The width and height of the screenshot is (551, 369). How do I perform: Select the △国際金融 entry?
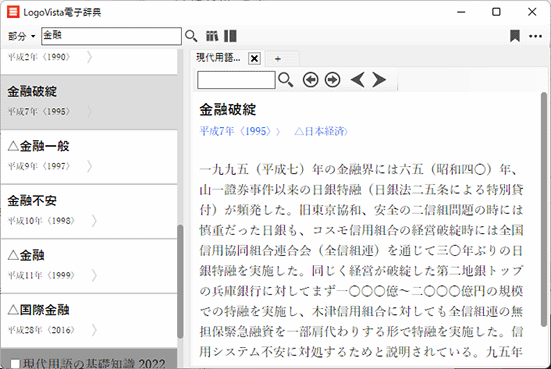pyautogui.click(x=89, y=321)
